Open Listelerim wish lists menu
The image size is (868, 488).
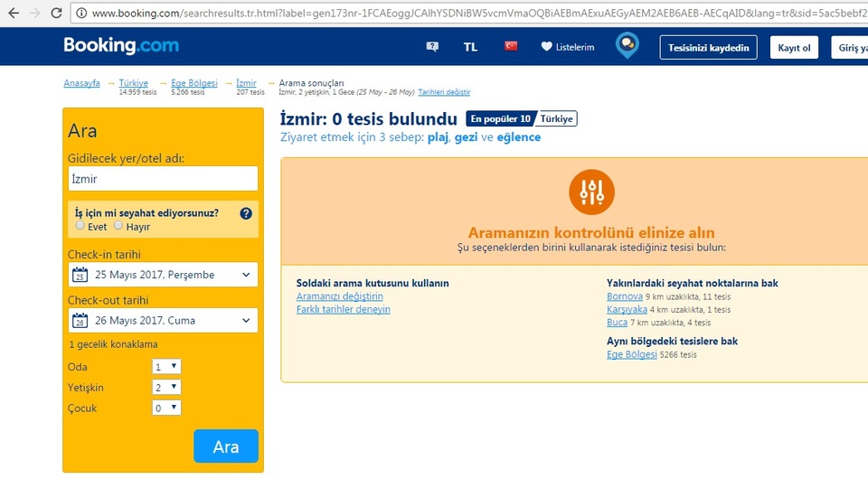tap(568, 47)
